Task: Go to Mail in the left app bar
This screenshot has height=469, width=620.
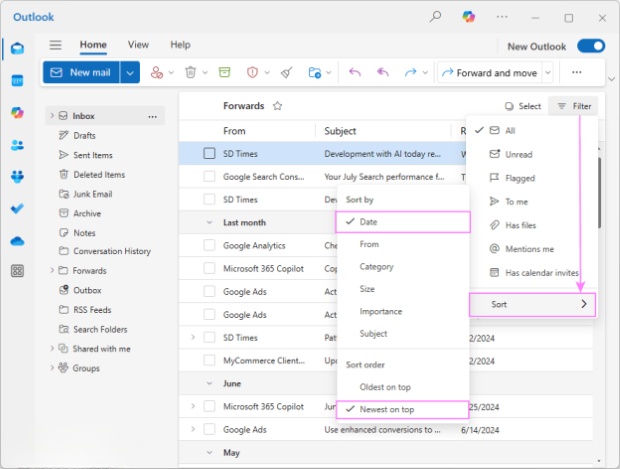Action: pyautogui.click(x=17, y=49)
